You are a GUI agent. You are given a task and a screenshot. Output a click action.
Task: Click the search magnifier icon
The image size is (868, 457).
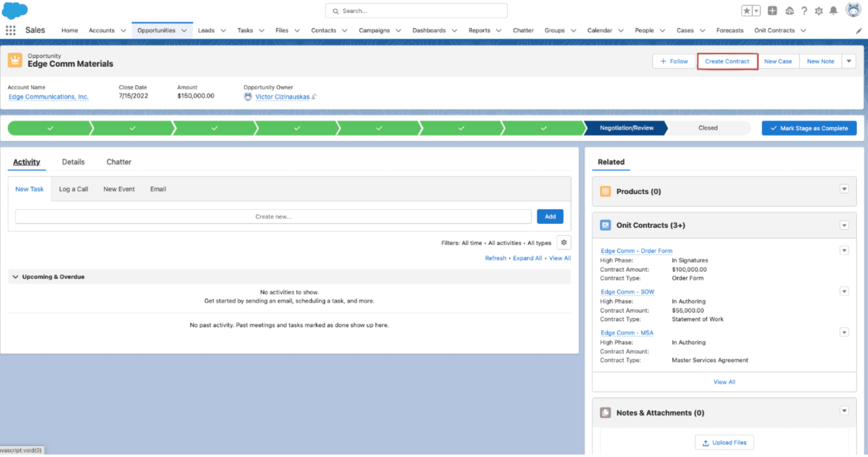tap(336, 11)
